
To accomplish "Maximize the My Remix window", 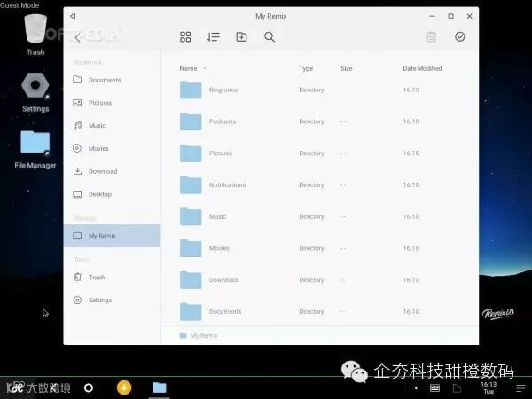I will click(x=451, y=16).
